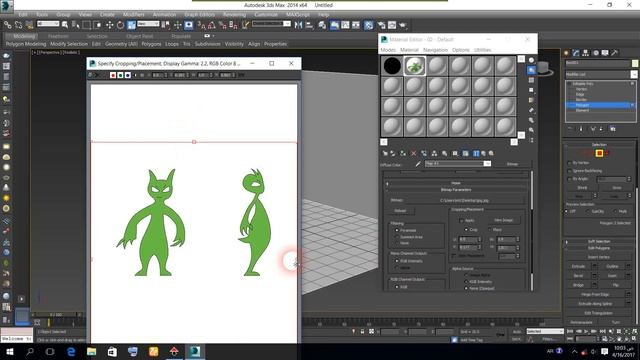This screenshot has height=360, width=640.
Task: Toggle the blue channel display button
Action: 128,75
